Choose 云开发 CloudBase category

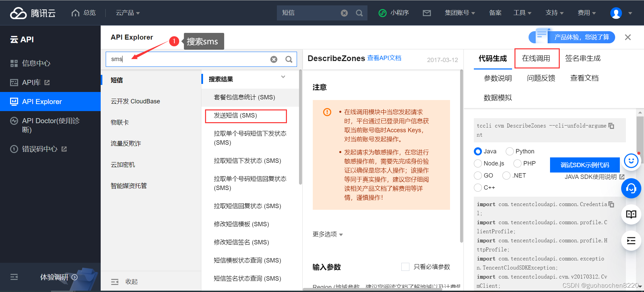136,101
